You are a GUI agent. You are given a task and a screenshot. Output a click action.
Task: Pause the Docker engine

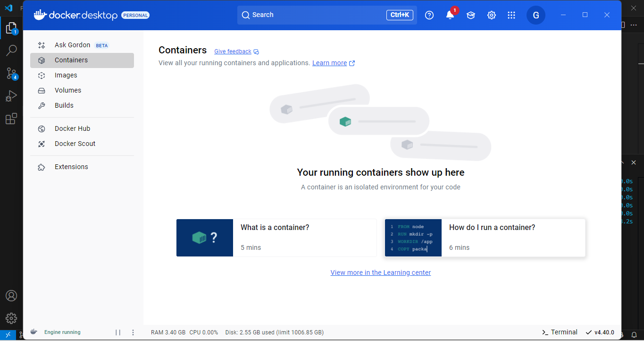coord(118,332)
